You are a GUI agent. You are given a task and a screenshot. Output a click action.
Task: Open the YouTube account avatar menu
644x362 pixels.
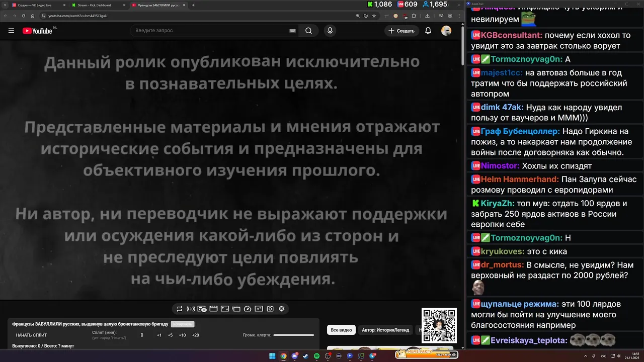446,31
